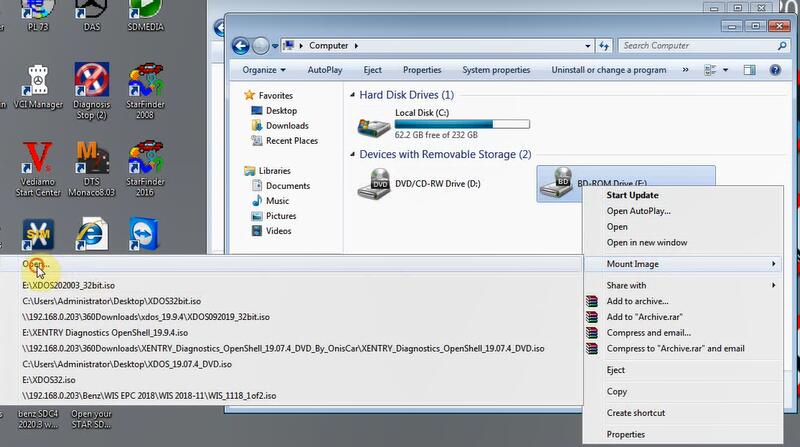This screenshot has height=447, width=800.
Task: Open the TeamViewer desktop icon
Action: [x=144, y=234]
